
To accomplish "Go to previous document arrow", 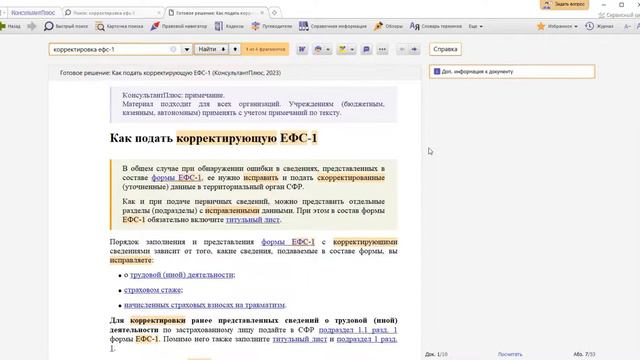I will (x=402, y=49).
